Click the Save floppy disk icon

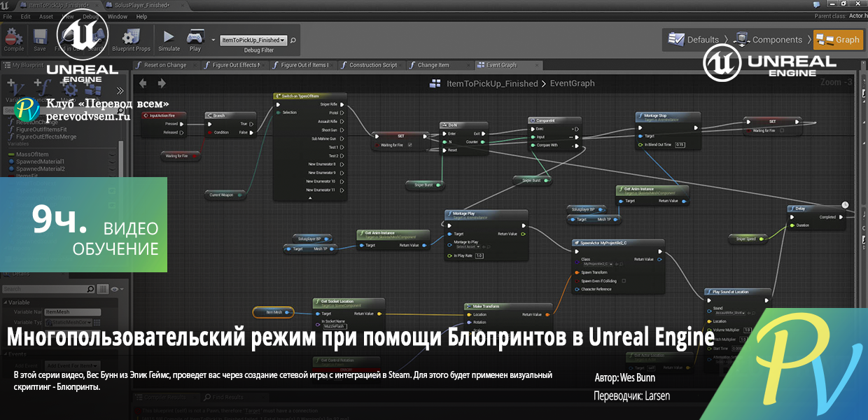[40, 37]
